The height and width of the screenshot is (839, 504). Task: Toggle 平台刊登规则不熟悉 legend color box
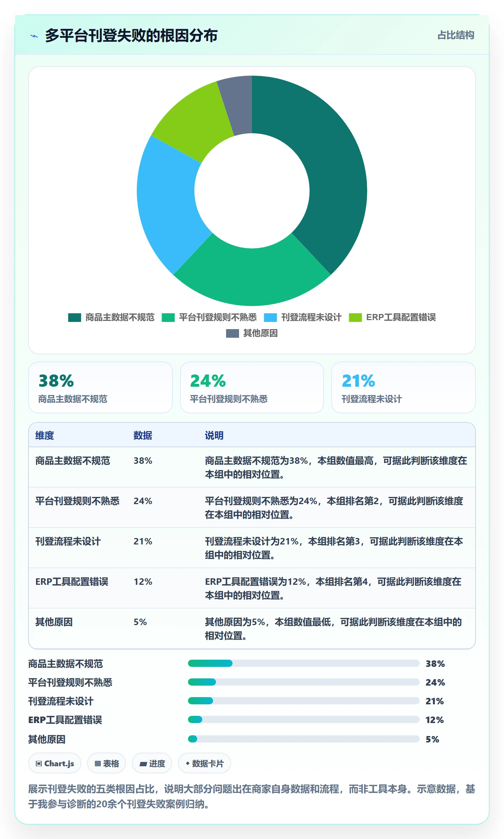pos(168,318)
